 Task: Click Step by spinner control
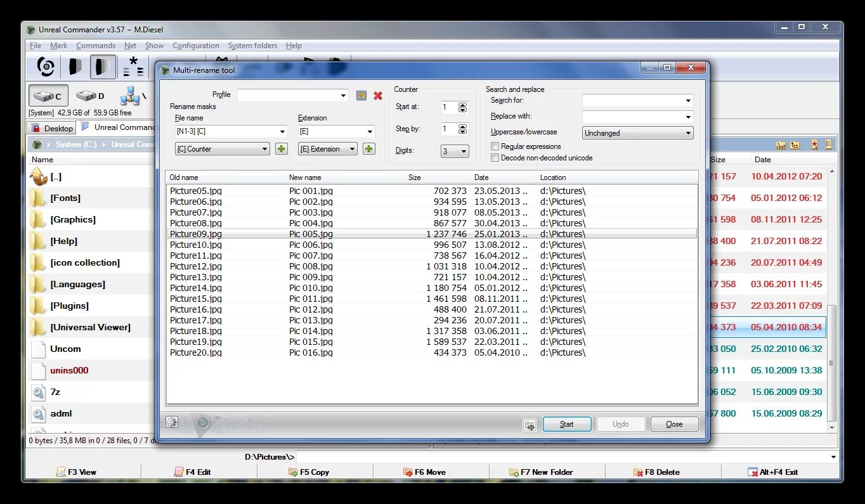pos(463,129)
